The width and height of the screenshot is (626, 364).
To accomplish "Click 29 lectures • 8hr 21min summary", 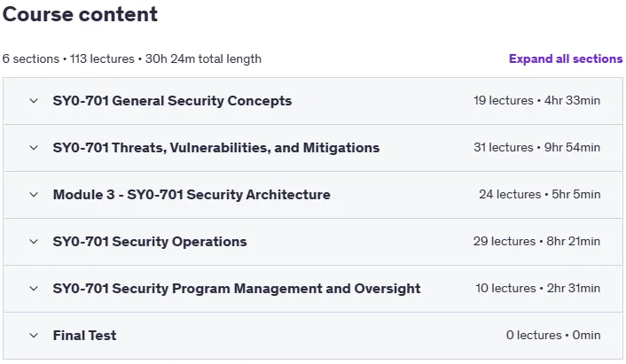I will click(536, 242).
